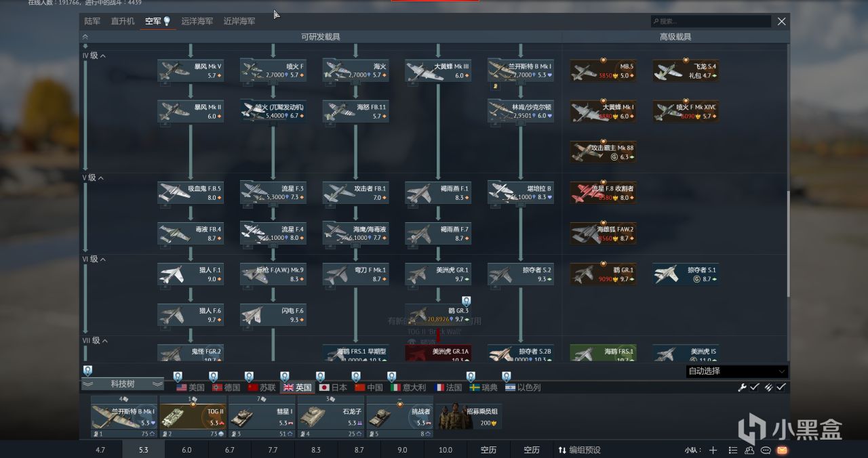Open the 编组预设 presets menu
The image size is (868, 458).
coord(579,450)
